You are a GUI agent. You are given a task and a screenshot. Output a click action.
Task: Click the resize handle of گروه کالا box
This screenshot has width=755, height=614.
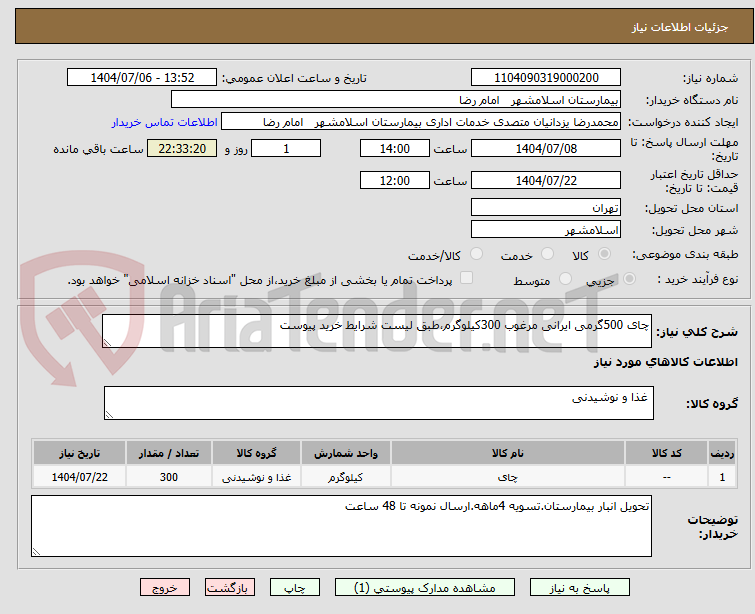109,414
